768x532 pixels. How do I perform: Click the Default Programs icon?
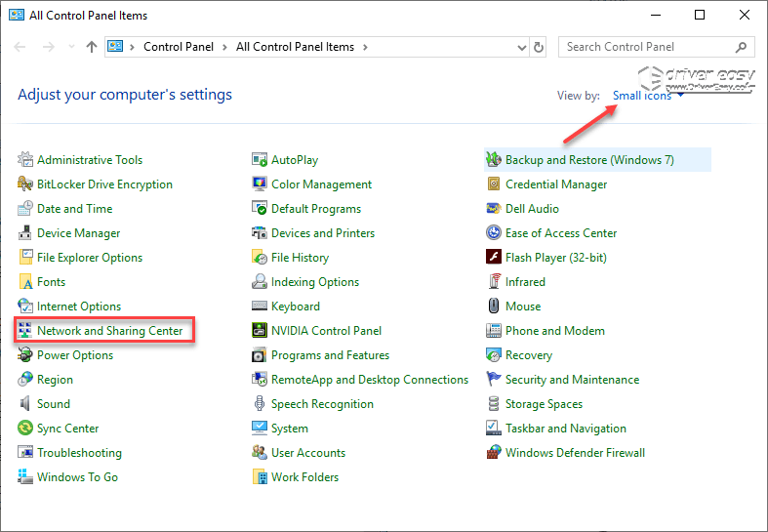click(260, 208)
